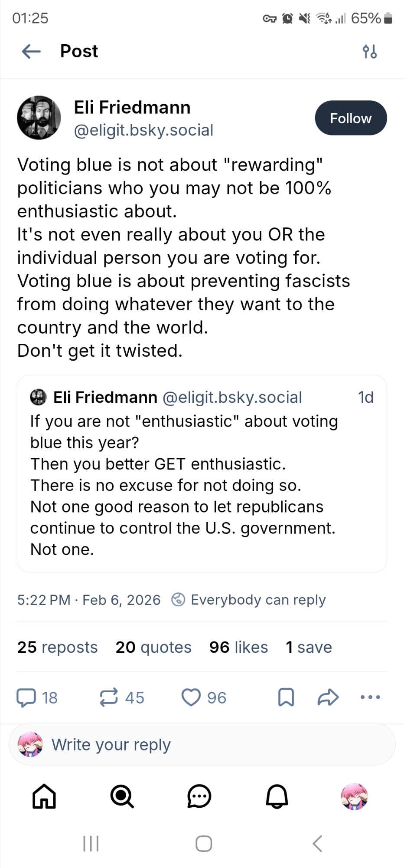Image resolution: width=404 pixels, height=868 pixels.
Task: Go to Home tab in bottom bar
Action: [44, 796]
